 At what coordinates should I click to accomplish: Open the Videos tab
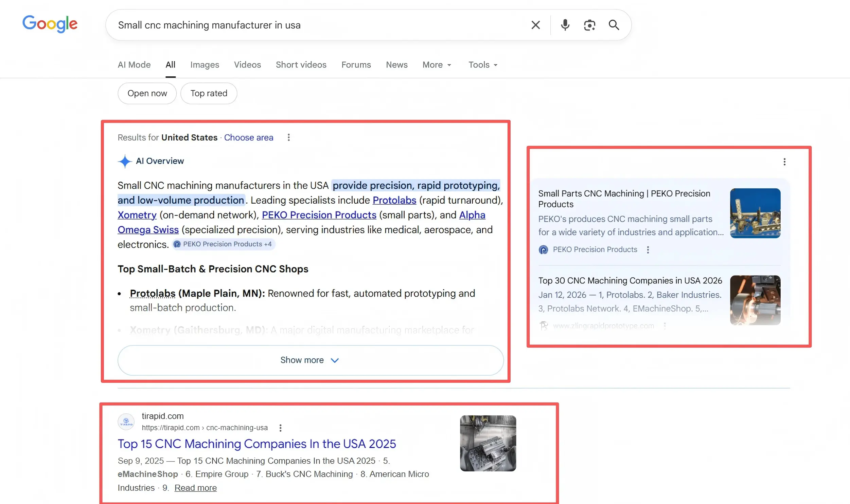[247, 64]
